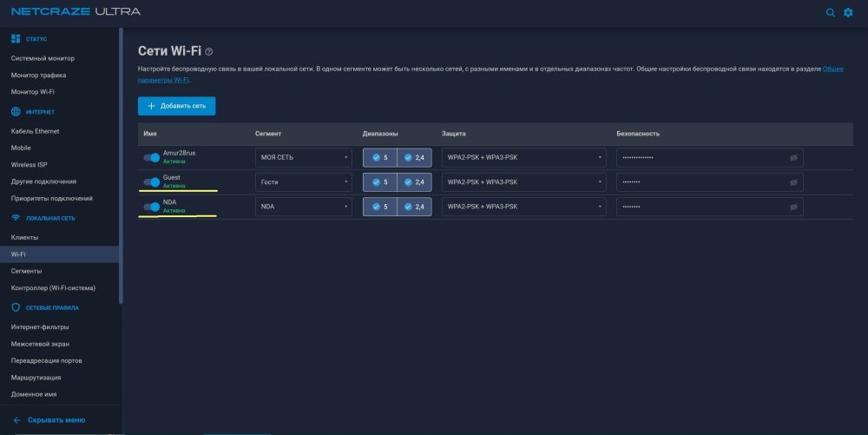Go to Монитор трафика in the sidebar
868x435 pixels.
pyautogui.click(x=38, y=76)
